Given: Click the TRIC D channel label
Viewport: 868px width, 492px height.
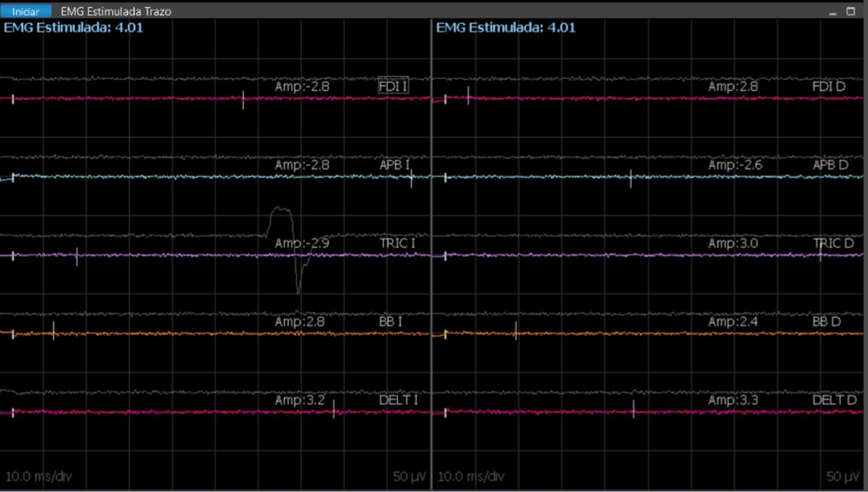Looking at the screenshot, I should click(833, 243).
